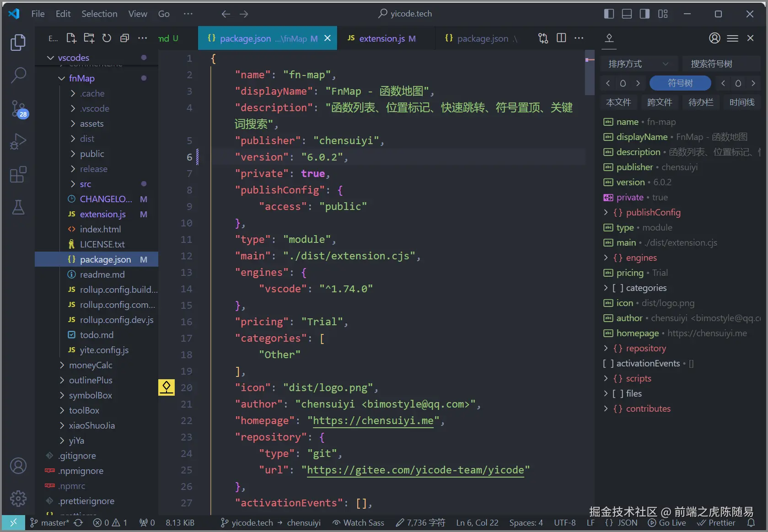Screen dimensions: 768x532
Task: Open the Selection menu
Action: click(x=99, y=14)
